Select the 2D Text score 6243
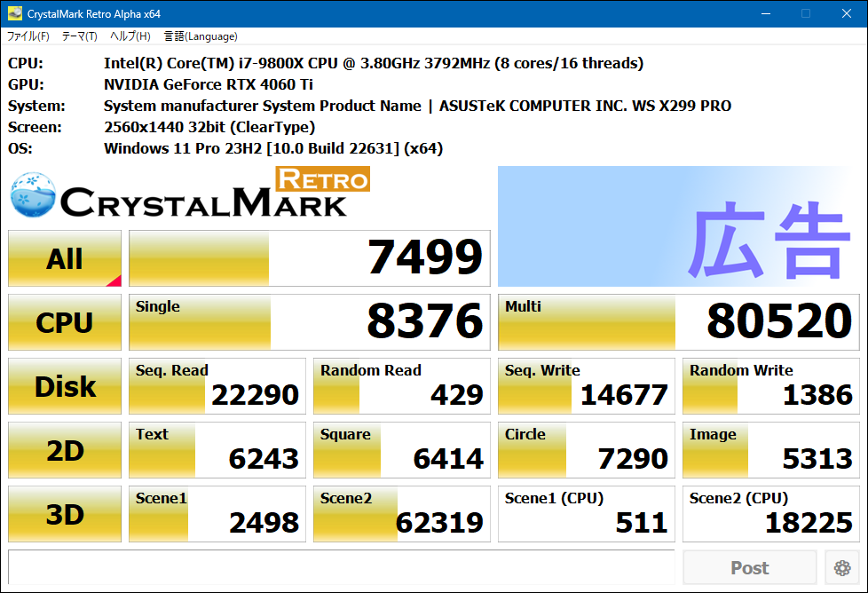 217,450
